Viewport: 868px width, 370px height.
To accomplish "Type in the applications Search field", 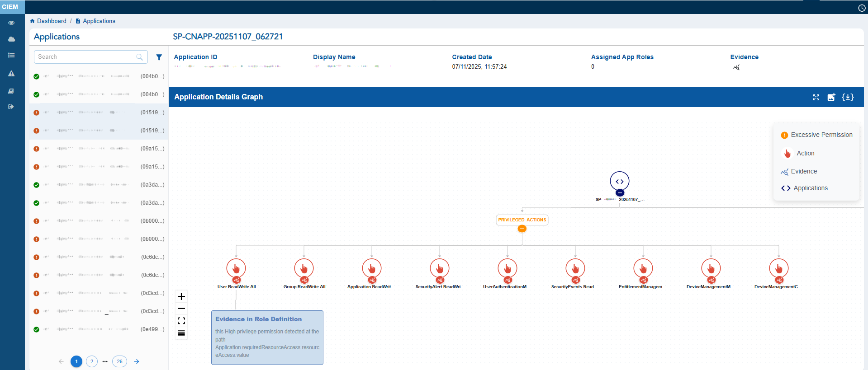I will click(x=86, y=57).
